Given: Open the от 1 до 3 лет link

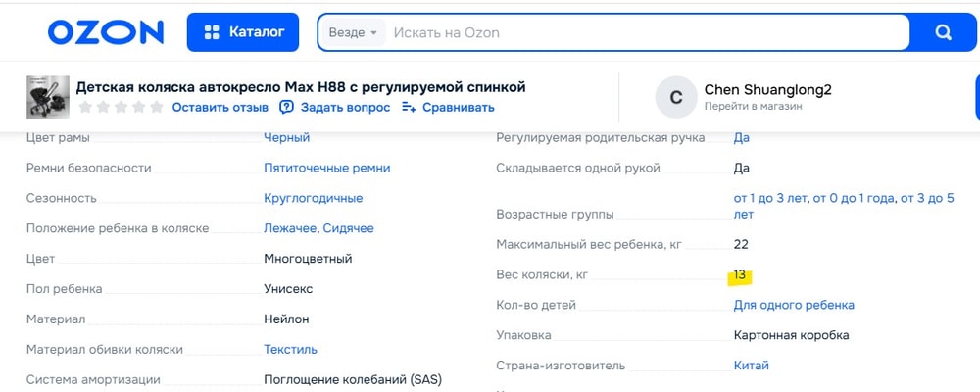Looking at the screenshot, I should [770, 198].
